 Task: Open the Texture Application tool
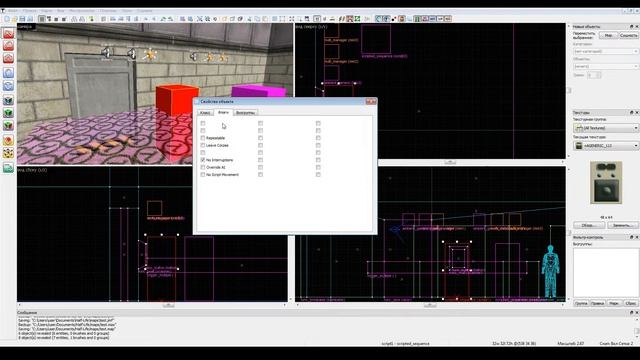pos(8,100)
